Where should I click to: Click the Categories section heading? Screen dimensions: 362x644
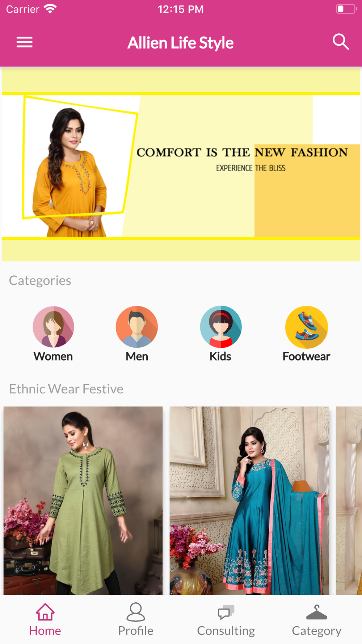pos(40,280)
